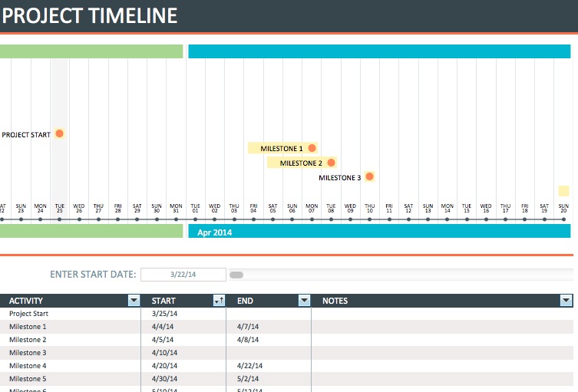Click the Milestone 3 orange dot

(369, 176)
